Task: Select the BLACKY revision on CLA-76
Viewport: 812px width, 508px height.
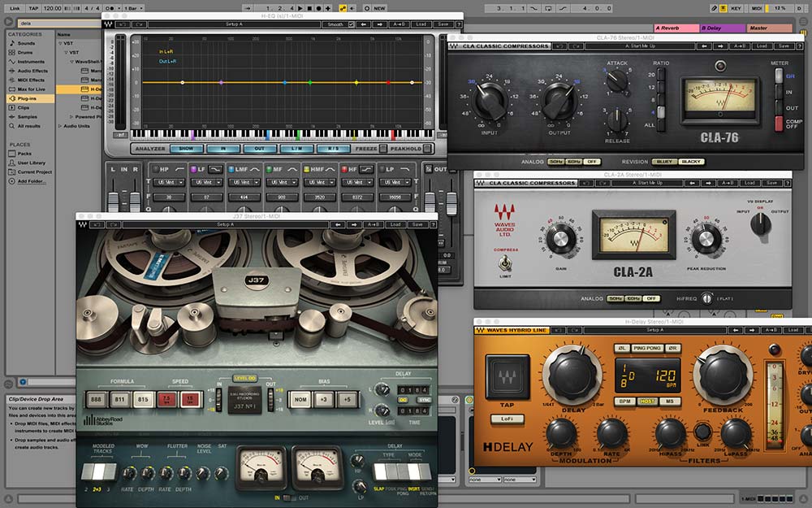Action: (691, 162)
